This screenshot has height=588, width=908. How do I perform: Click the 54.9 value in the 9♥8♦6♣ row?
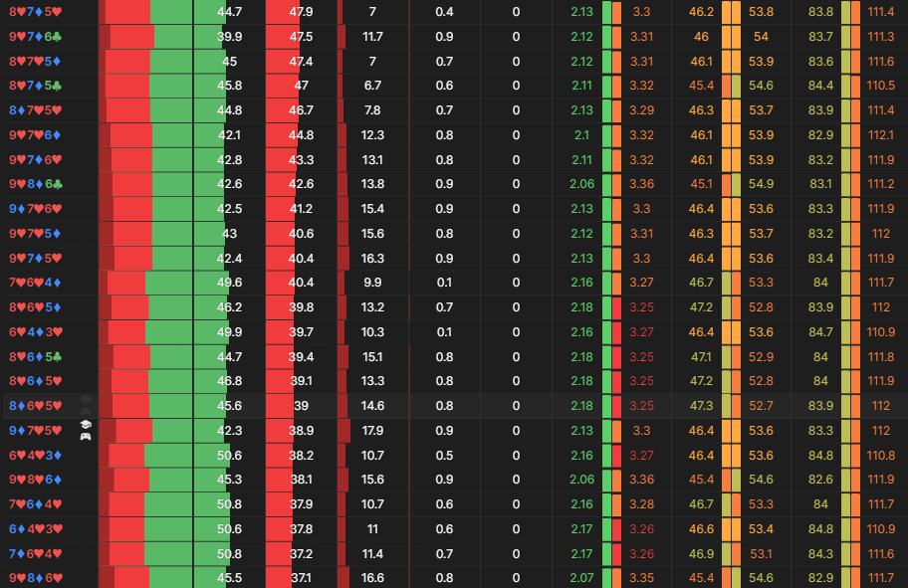(x=761, y=184)
